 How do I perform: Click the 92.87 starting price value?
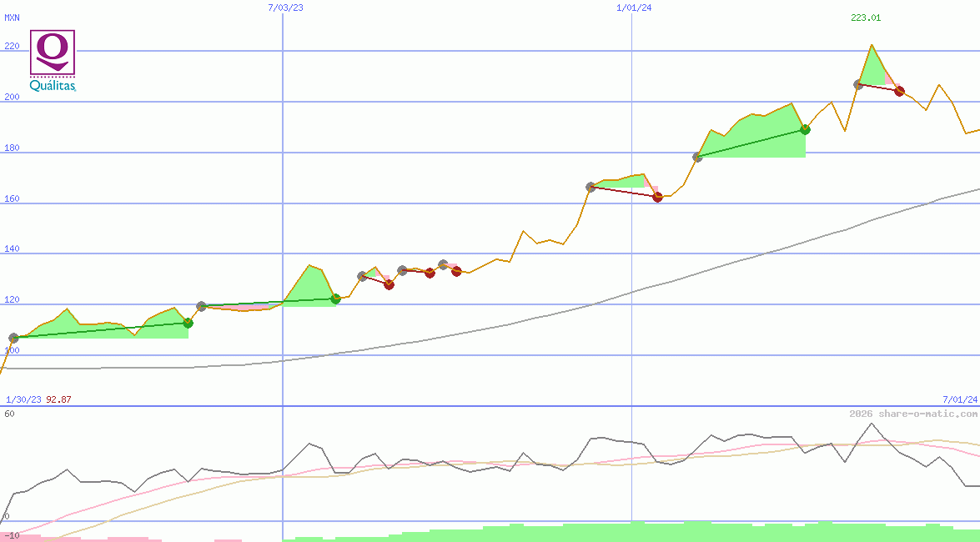(x=58, y=399)
